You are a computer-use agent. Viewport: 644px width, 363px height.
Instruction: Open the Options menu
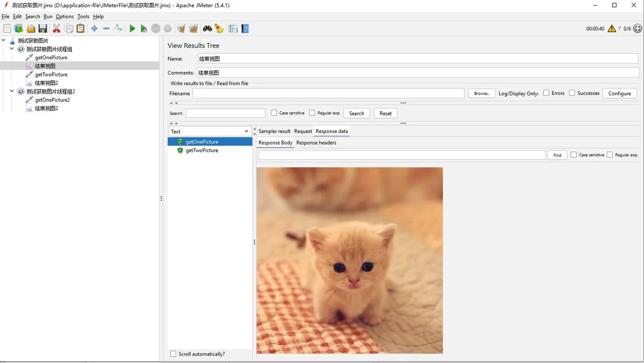[65, 17]
